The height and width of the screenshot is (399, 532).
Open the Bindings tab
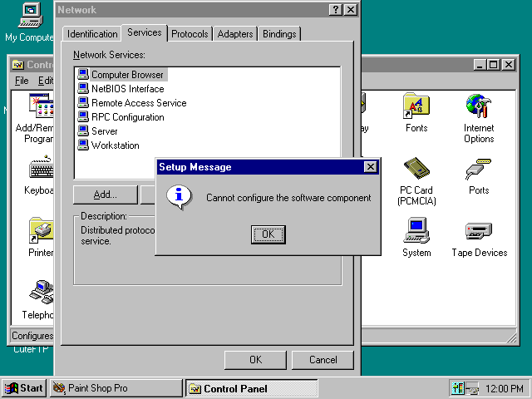pyautogui.click(x=279, y=34)
